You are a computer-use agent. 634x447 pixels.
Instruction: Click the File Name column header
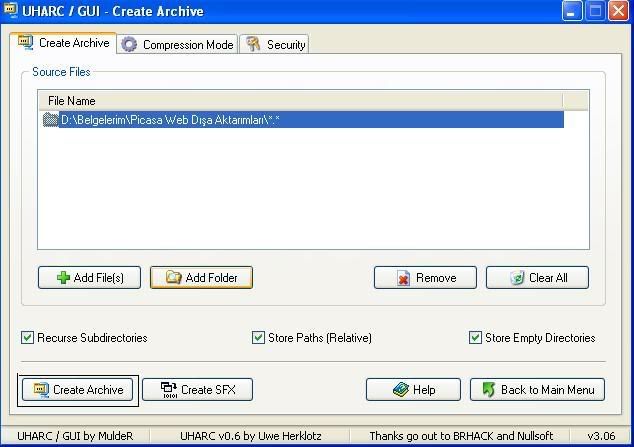(300, 101)
